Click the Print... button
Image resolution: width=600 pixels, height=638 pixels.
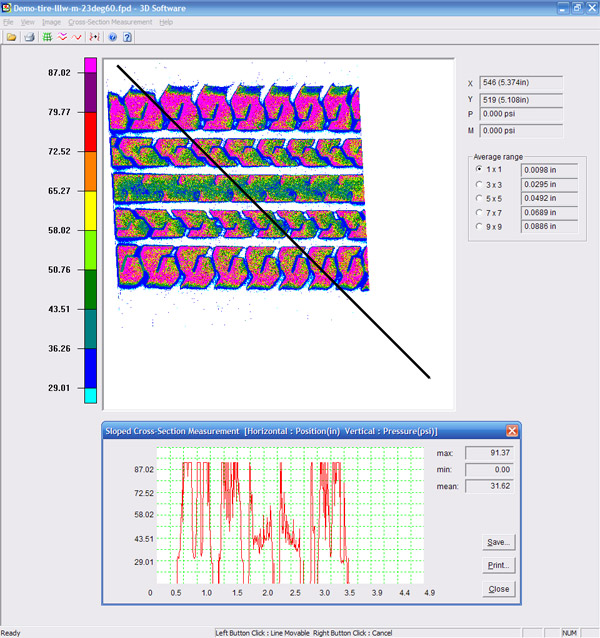498,566
